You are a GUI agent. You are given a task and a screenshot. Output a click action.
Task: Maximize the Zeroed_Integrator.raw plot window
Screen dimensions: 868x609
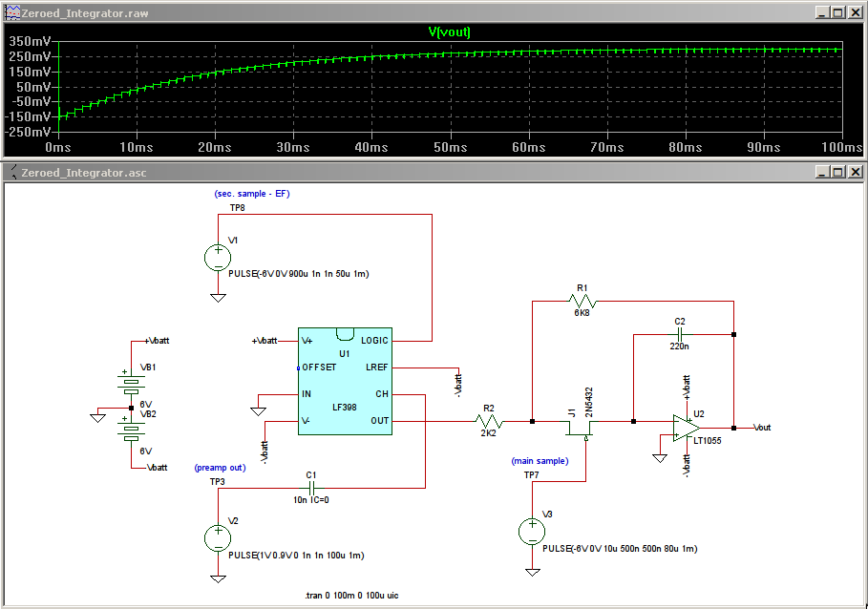[x=837, y=12]
